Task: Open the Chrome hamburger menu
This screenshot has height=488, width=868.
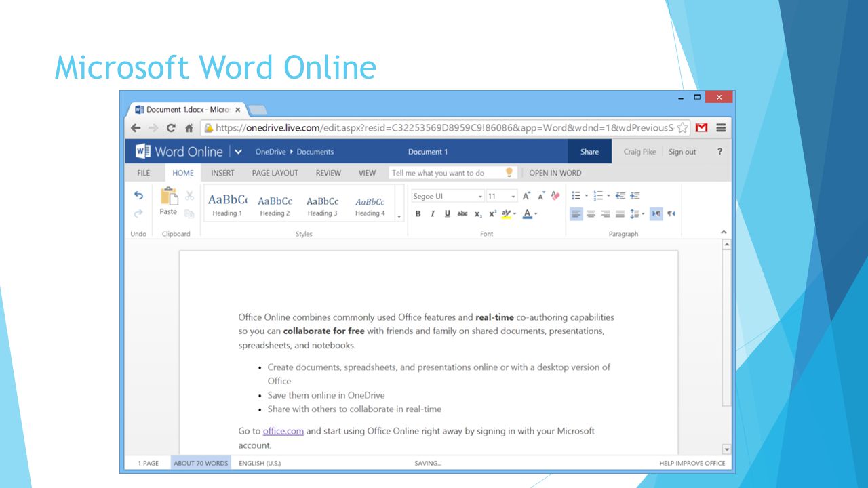Action: pos(721,128)
